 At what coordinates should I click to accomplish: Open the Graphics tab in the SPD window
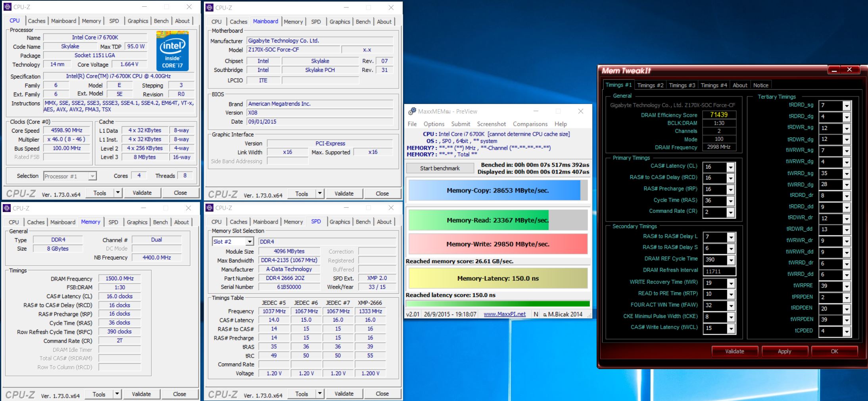pyautogui.click(x=340, y=222)
